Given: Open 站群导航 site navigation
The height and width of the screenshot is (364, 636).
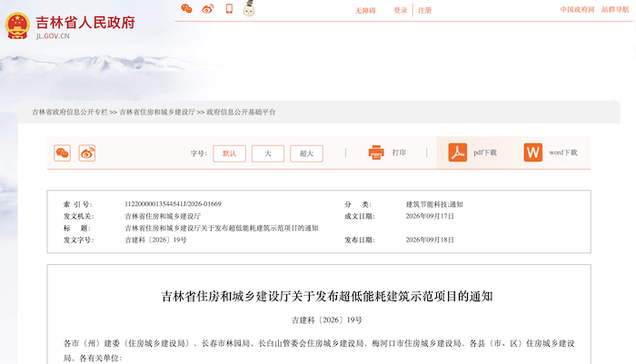Looking at the screenshot, I should click(615, 9).
